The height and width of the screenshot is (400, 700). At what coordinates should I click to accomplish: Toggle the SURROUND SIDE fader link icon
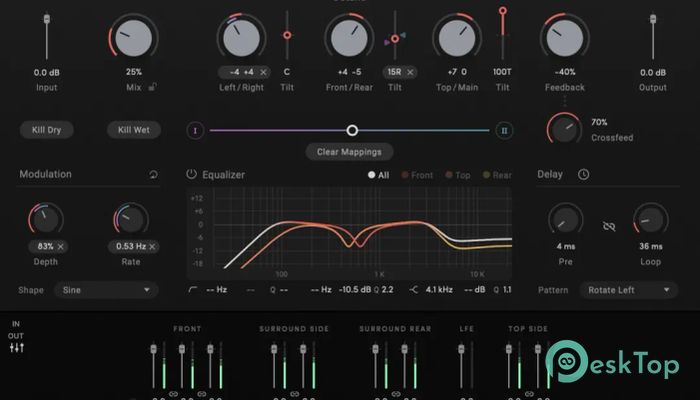(x=294, y=394)
